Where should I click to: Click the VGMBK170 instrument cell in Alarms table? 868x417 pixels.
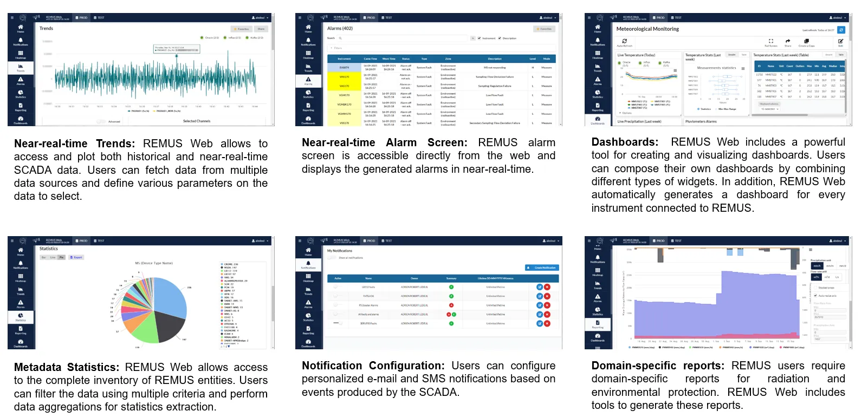coord(344,105)
